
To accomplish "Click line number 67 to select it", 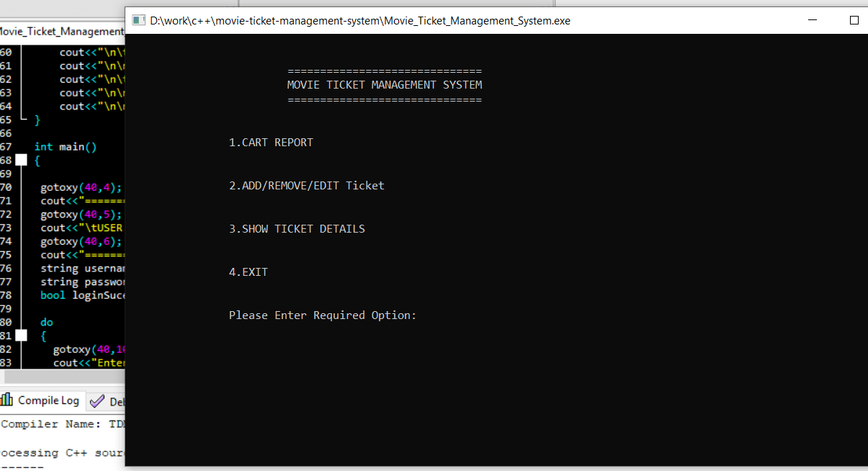I will point(9,146).
